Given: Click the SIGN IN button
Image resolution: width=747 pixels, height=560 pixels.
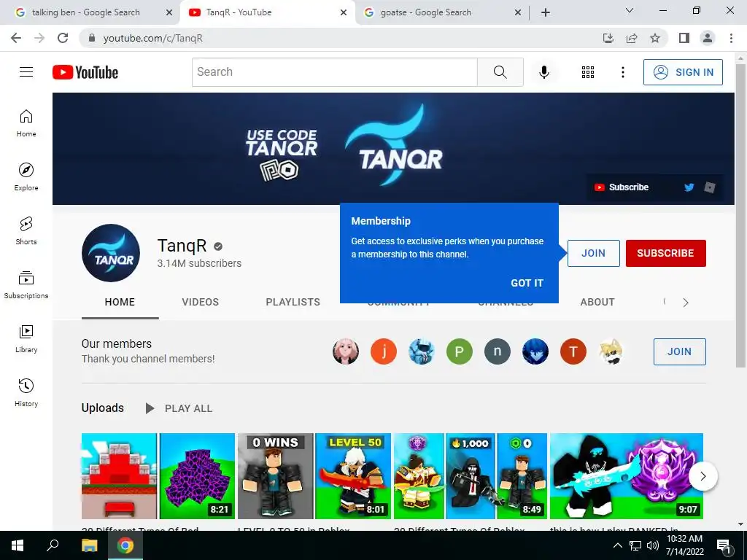Looking at the screenshot, I should [x=683, y=72].
